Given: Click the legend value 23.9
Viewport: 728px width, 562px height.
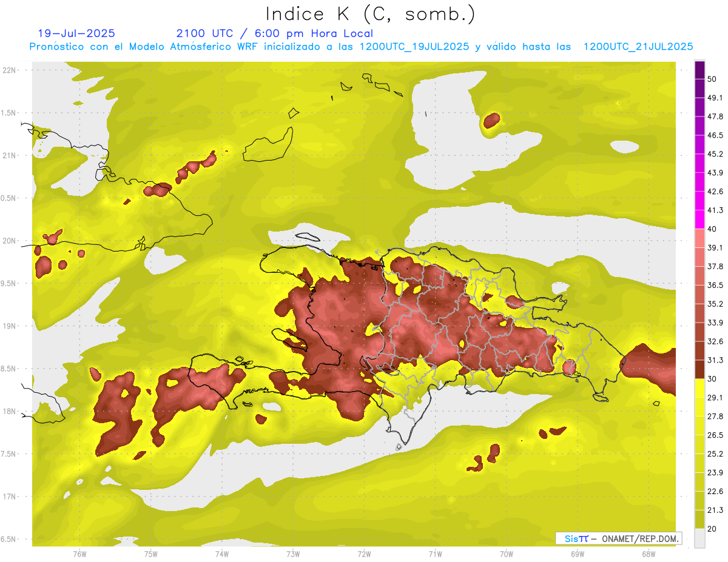Looking at the screenshot, I should click(x=715, y=473).
